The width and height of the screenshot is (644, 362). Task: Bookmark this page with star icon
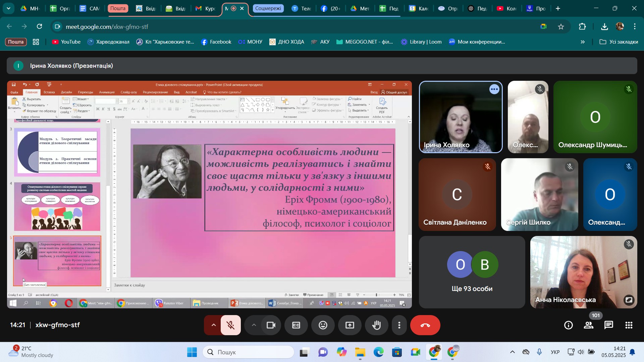561,26
